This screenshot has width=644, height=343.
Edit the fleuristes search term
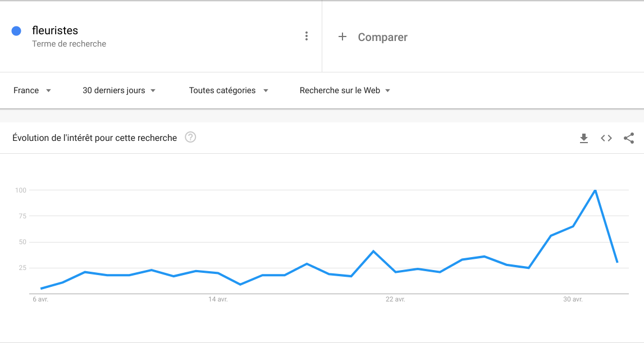(x=55, y=30)
